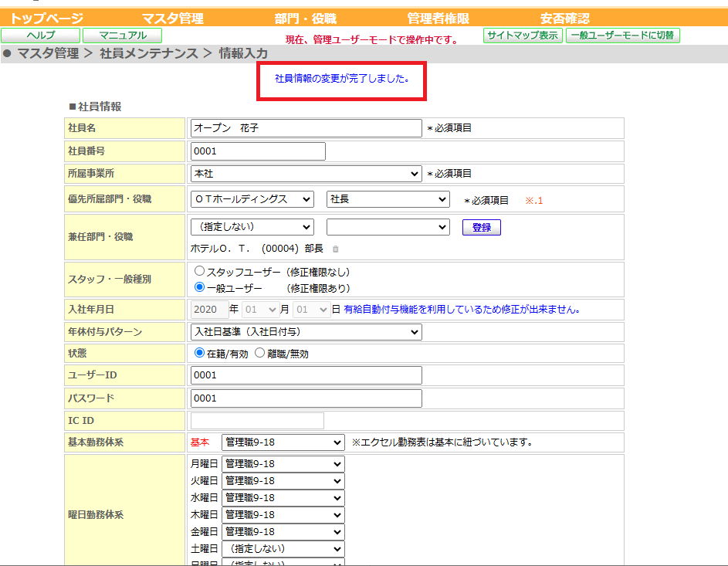
Task: Click マスタ管理 in breadcrumb
Action: [49, 53]
